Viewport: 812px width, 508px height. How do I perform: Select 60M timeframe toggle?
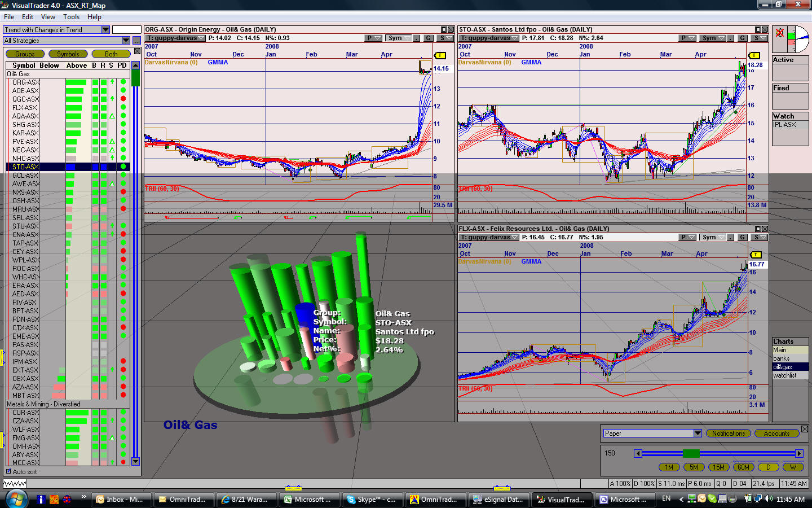pyautogui.click(x=744, y=467)
